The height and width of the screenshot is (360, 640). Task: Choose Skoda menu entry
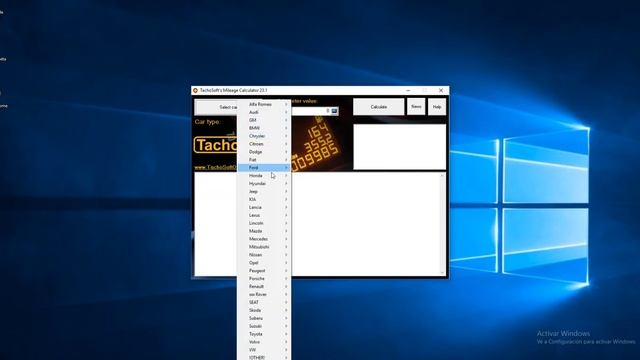264,310
